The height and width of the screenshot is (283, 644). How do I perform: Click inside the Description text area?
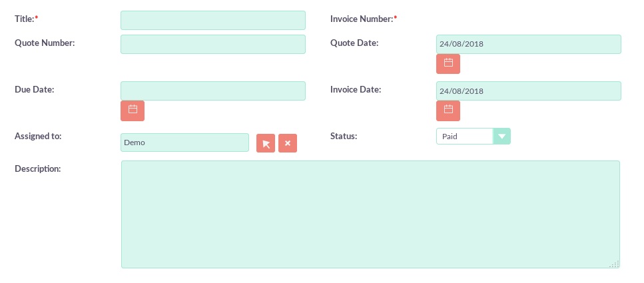(x=370, y=214)
